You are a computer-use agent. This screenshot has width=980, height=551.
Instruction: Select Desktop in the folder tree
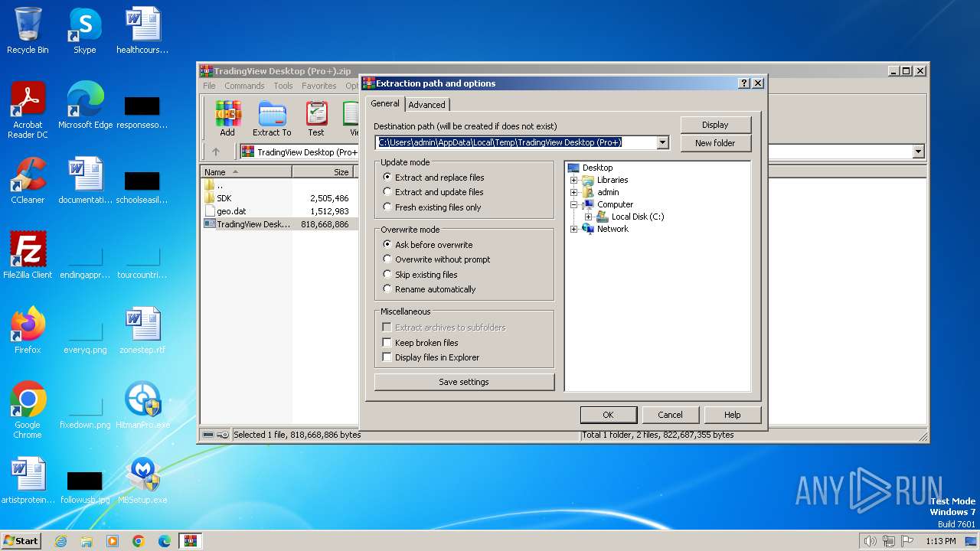(x=597, y=168)
